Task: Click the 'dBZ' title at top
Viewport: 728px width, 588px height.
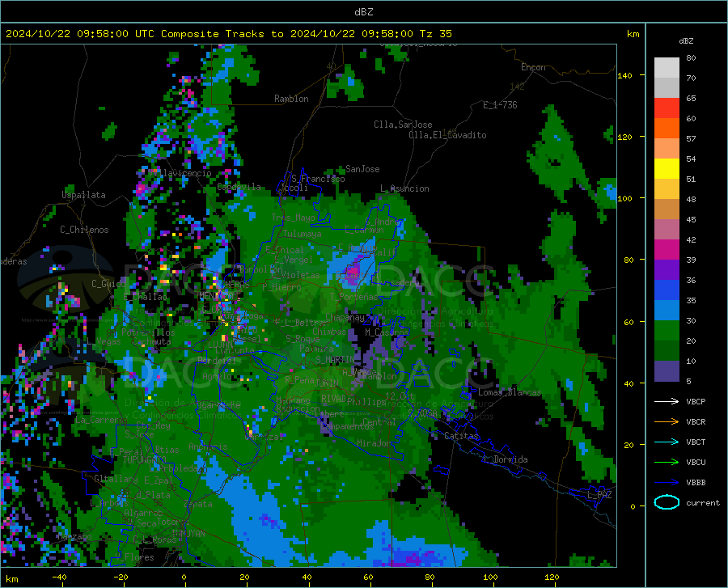Action: (x=363, y=12)
